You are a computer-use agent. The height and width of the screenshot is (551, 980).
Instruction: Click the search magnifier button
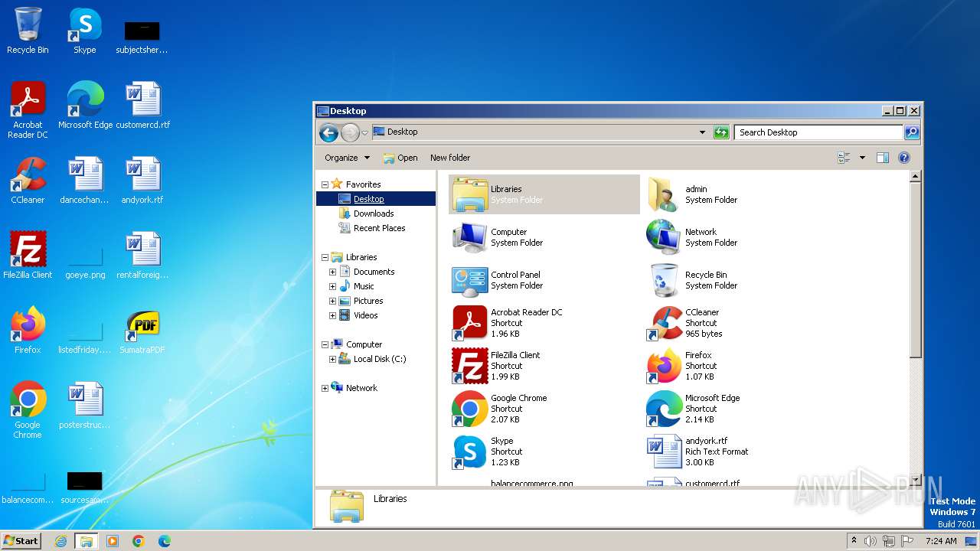(x=912, y=132)
